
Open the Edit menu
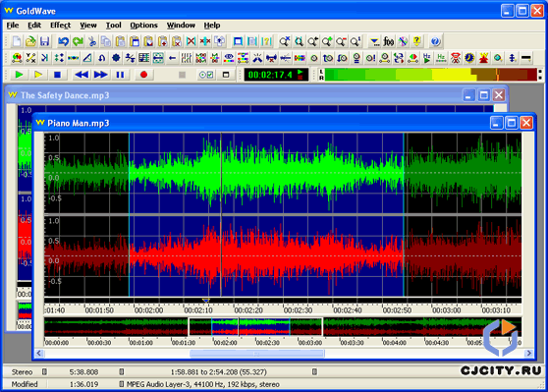coord(34,26)
